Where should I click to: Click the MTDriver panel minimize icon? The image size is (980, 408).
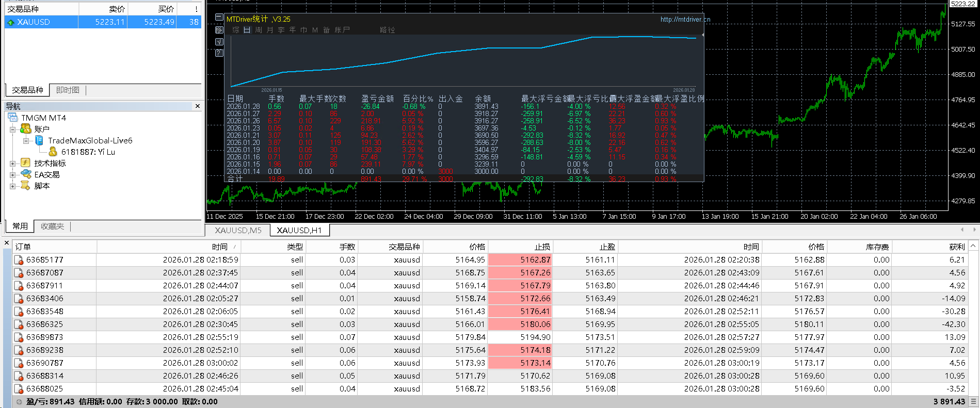pos(219,18)
